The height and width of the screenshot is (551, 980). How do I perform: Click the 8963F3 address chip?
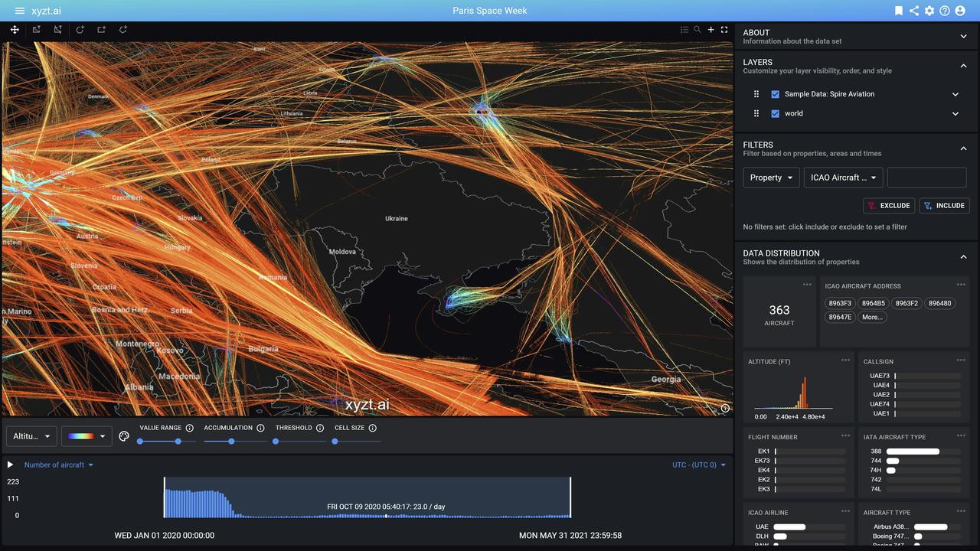tap(840, 303)
